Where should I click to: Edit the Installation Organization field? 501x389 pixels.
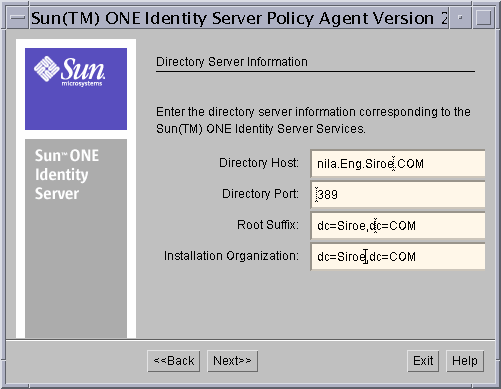pos(398,256)
